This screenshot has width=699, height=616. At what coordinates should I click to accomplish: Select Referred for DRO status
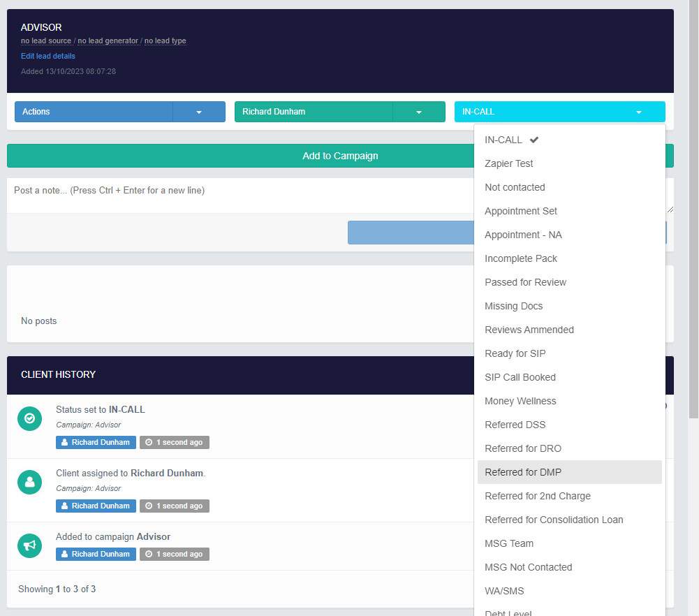(569, 448)
